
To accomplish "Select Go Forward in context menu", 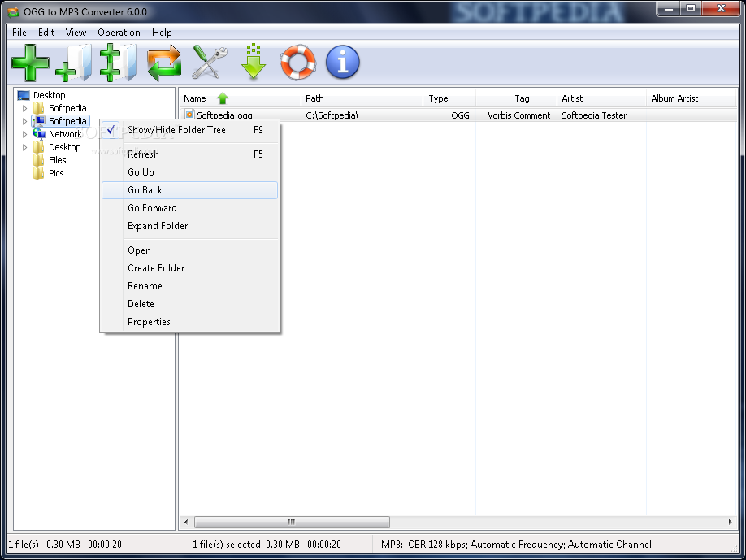I will click(x=189, y=208).
